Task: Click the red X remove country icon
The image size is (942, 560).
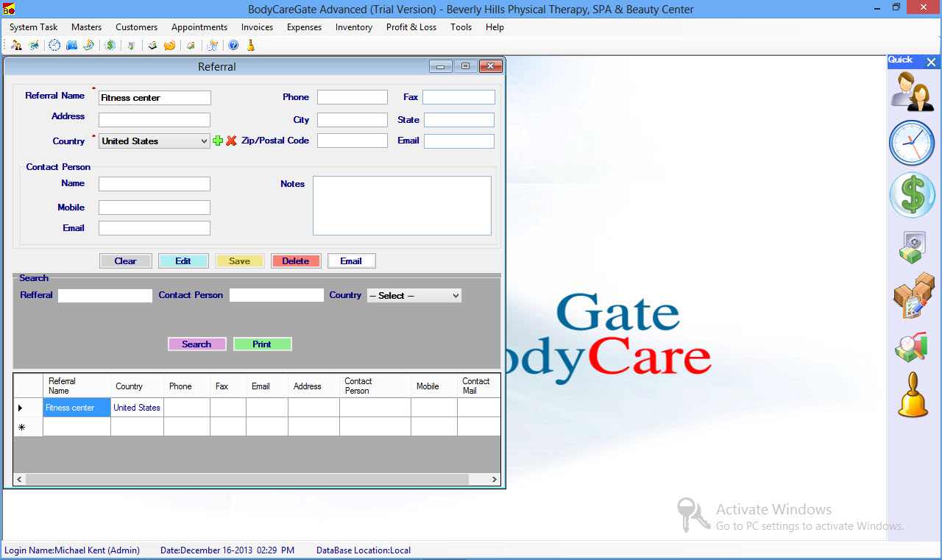Action: coord(231,141)
